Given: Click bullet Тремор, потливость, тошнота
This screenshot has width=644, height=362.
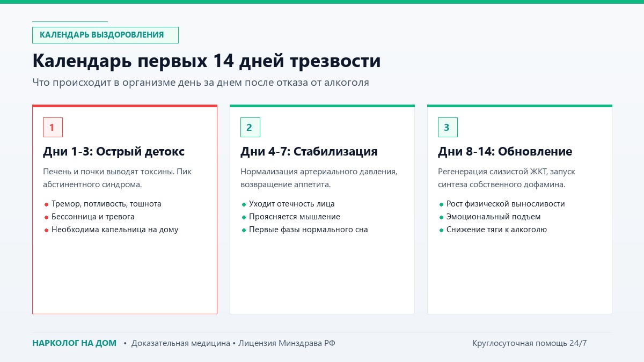Looking at the screenshot, I should tap(106, 204).
